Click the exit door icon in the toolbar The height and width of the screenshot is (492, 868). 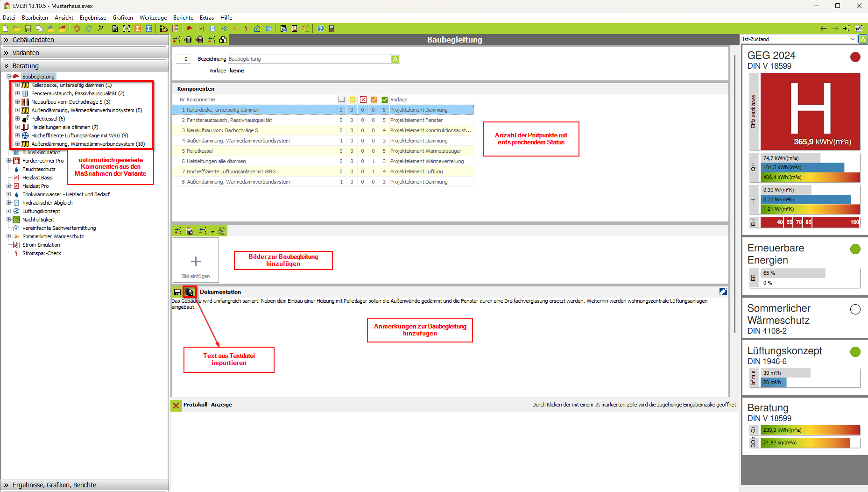(332, 29)
